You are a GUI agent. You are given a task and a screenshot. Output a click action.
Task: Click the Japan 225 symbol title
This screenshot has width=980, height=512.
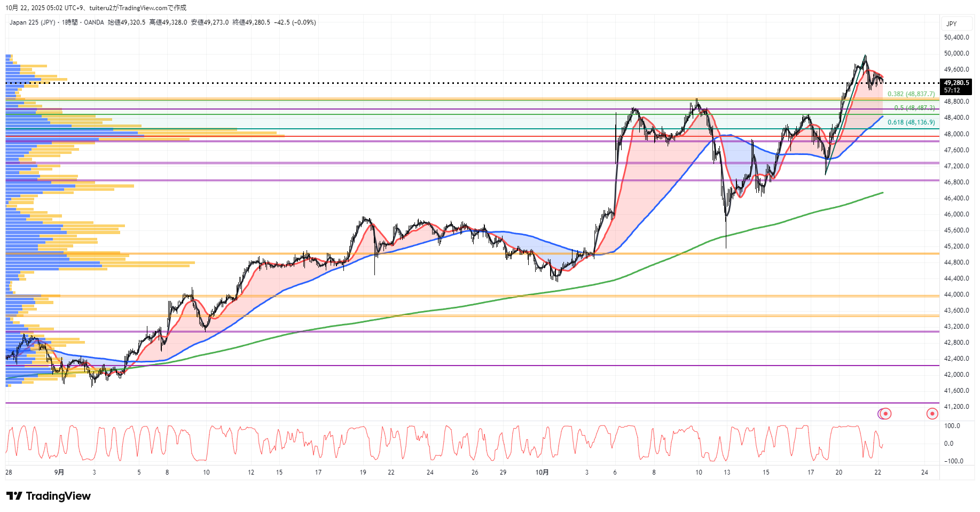click(32, 22)
